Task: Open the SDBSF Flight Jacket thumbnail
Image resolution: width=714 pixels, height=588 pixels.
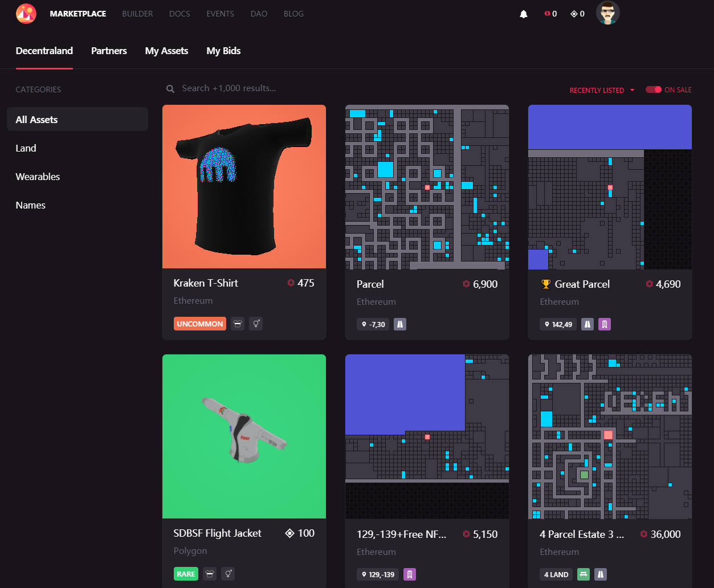Action: (x=244, y=436)
